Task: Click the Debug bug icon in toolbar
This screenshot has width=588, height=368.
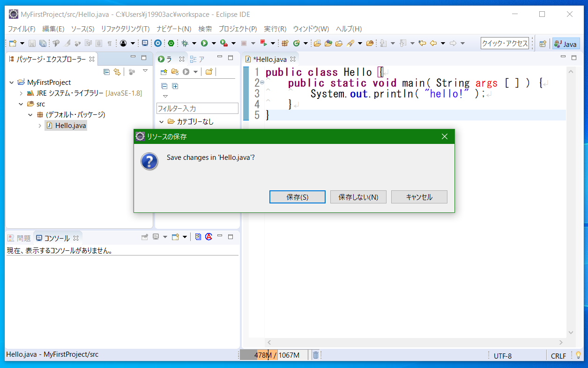Action: point(185,43)
